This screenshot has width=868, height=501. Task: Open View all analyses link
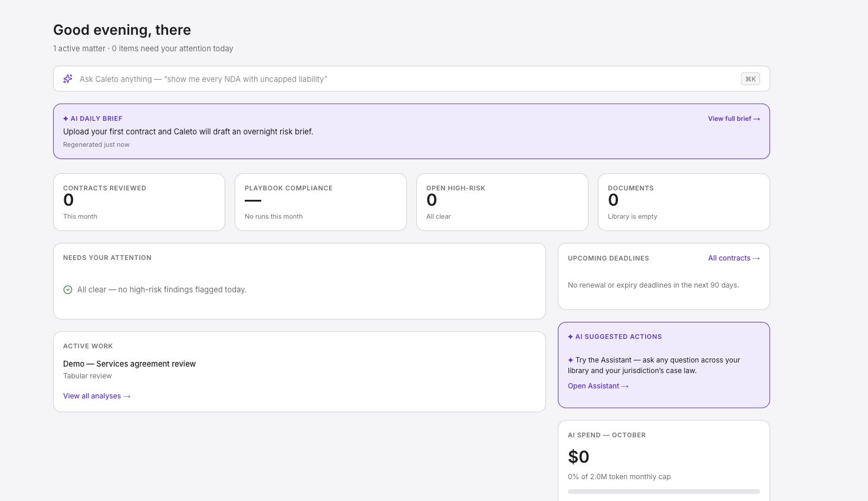click(x=97, y=396)
